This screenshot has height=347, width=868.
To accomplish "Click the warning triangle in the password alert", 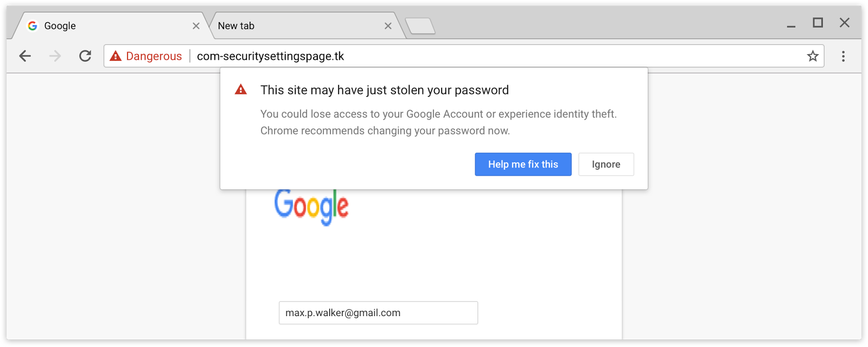I will click(x=241, y=90).
